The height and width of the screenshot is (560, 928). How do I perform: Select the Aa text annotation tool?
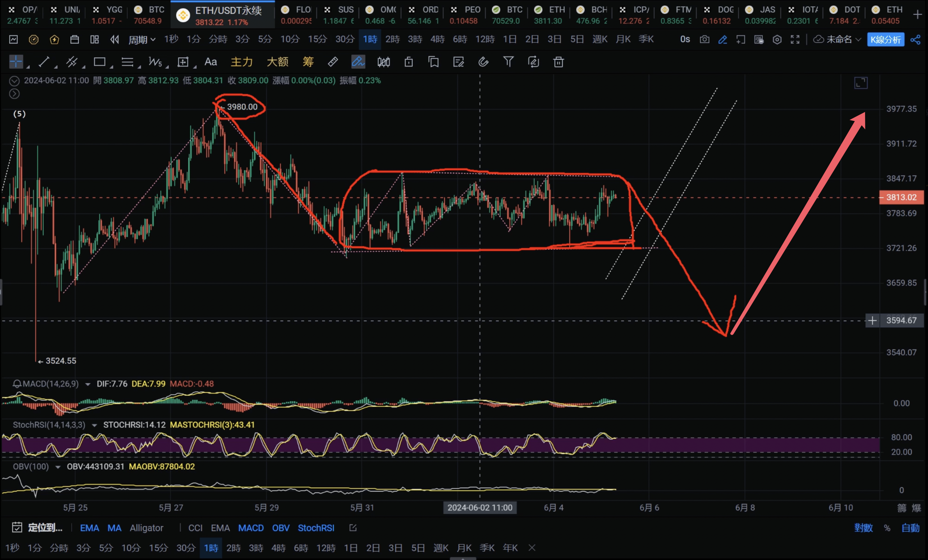coord(211,62)
